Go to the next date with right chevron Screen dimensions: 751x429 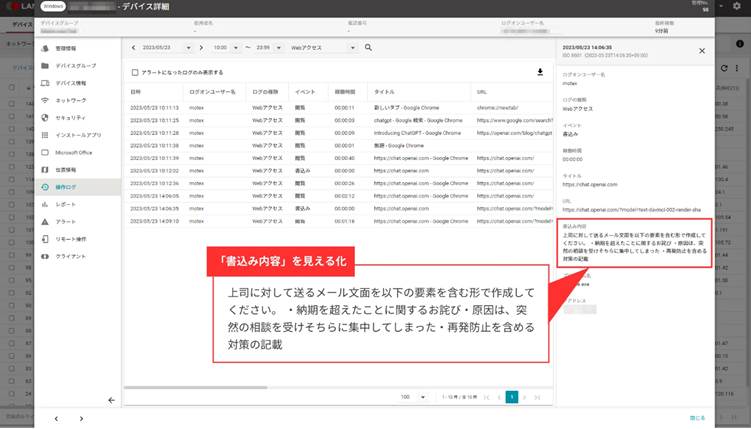(201, 47)
